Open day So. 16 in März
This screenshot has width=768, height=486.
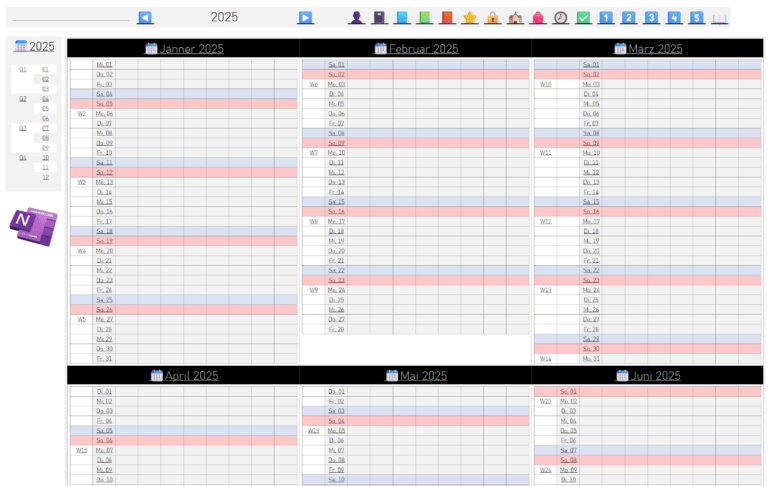pyautogui.click(x=591, y=212)
